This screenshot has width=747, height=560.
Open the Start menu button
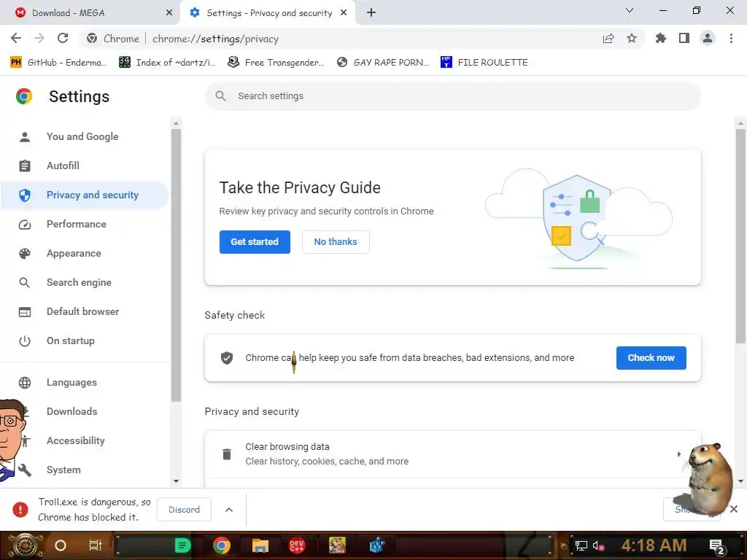point(26,545)
